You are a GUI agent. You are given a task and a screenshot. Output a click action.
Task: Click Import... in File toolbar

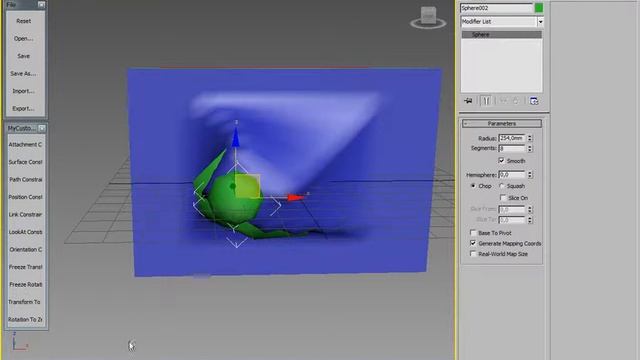[x=24, y=91]
